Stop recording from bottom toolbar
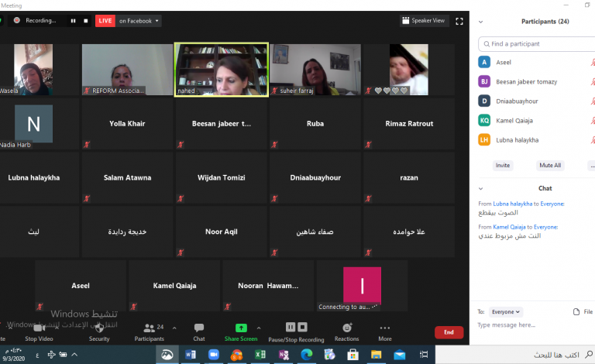 click(302, 327)
